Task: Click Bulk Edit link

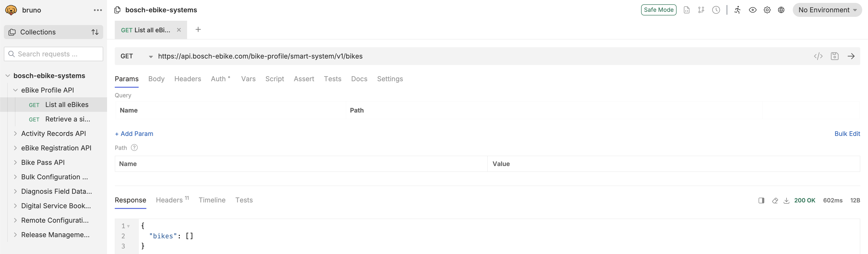Action: [x=847, y=134]
